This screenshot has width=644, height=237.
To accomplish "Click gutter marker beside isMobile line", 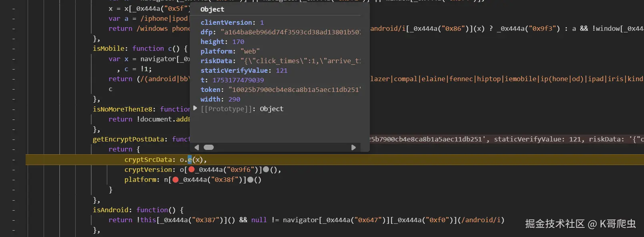I will [14, 49].
